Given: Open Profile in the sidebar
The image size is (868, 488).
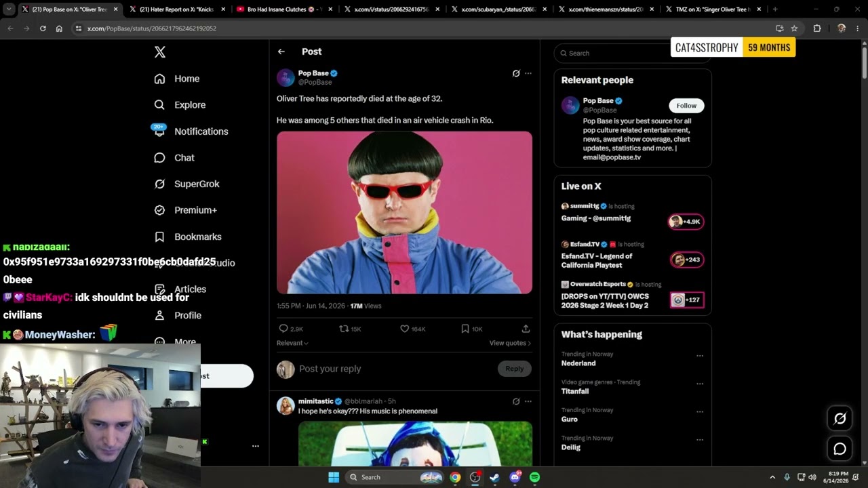Looking at the screenshot, I should tap(178, 316).
